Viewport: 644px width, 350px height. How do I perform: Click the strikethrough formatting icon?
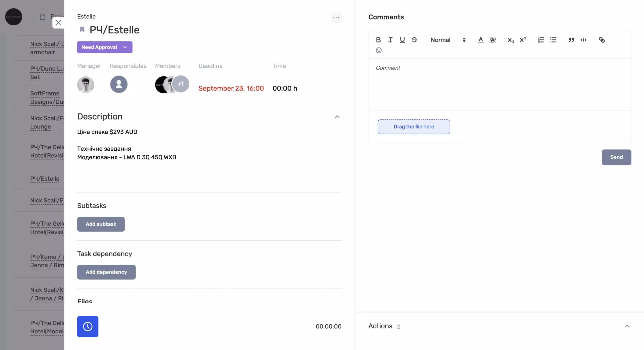(414, 40)
